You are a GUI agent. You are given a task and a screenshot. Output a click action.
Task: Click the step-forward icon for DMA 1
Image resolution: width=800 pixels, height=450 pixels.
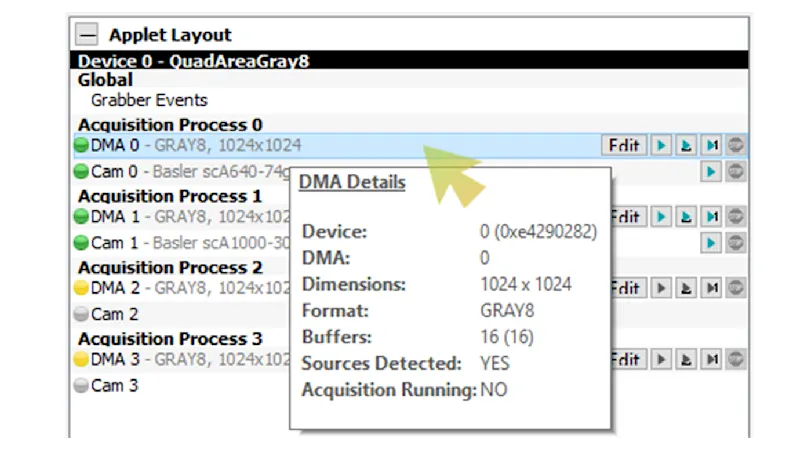point(711,216)
